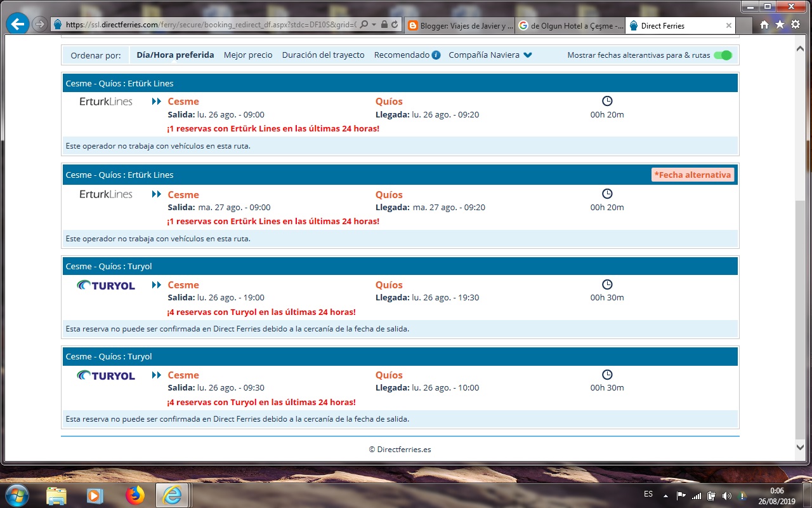Click the network signal icon in the tray
The height and width of the screenshot is (508, 812).
pos(697,495)
